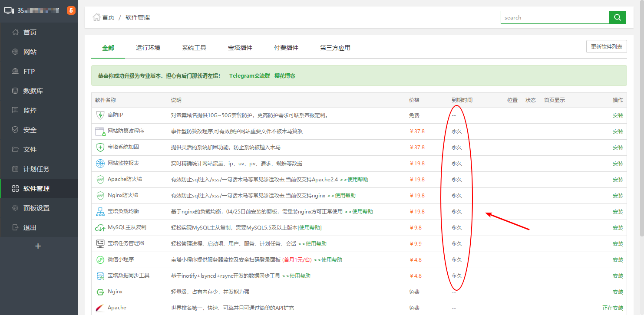Click the green search magnifier button
Image resolution: width=644 pixels, height=315 pixels.
click(617, 17)
